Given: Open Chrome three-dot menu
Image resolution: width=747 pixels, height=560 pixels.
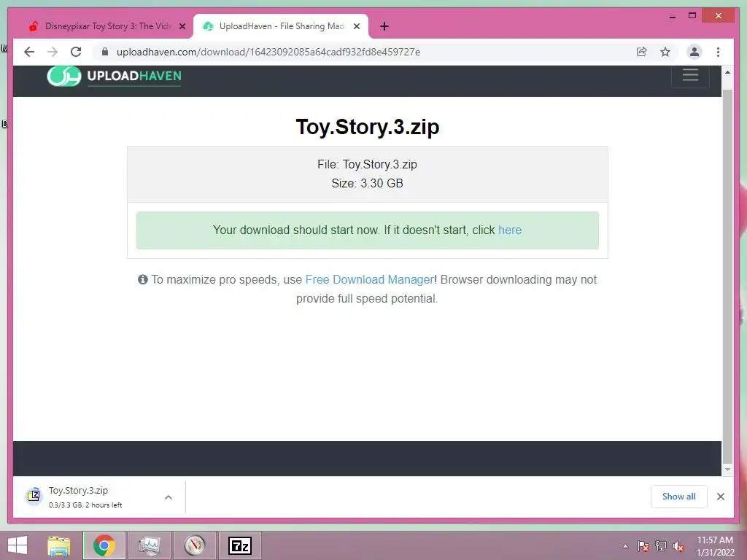Looking at the screenshot, I should pos(718,52).
